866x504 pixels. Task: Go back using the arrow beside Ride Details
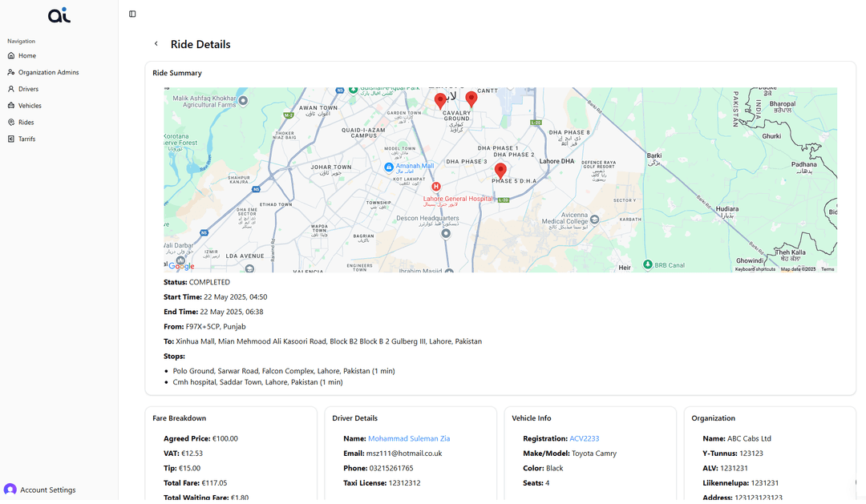pos(156,43)
